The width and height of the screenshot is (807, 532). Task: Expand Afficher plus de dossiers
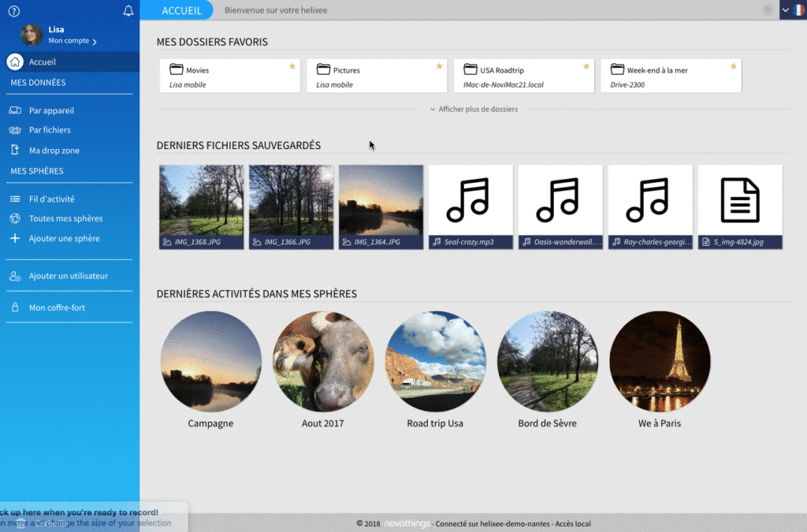pyautogui.click(x=474, y=110)
